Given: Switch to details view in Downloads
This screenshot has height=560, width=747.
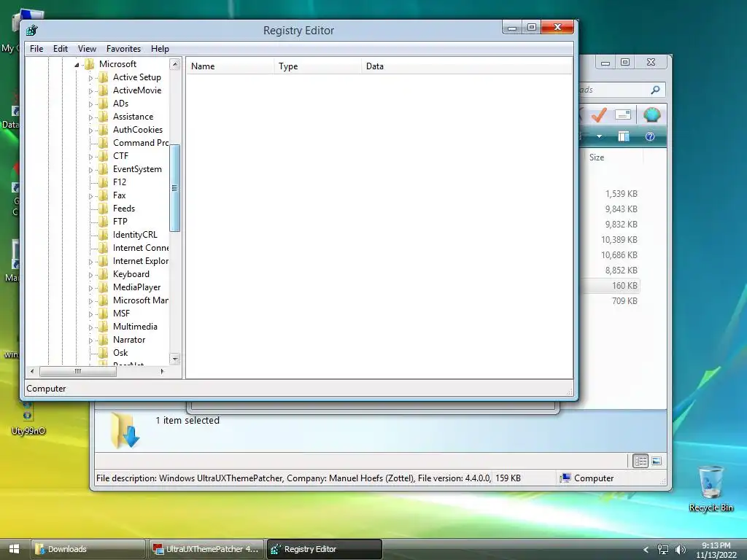Looking at the screenshot, I should pyautogui.click(x=640, y=461).
